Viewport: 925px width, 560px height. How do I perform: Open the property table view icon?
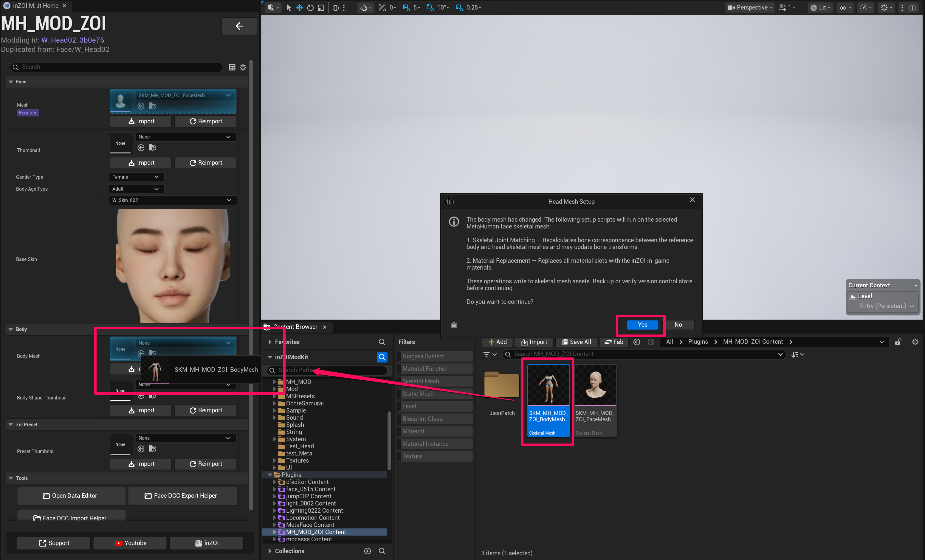coord(232,67)
